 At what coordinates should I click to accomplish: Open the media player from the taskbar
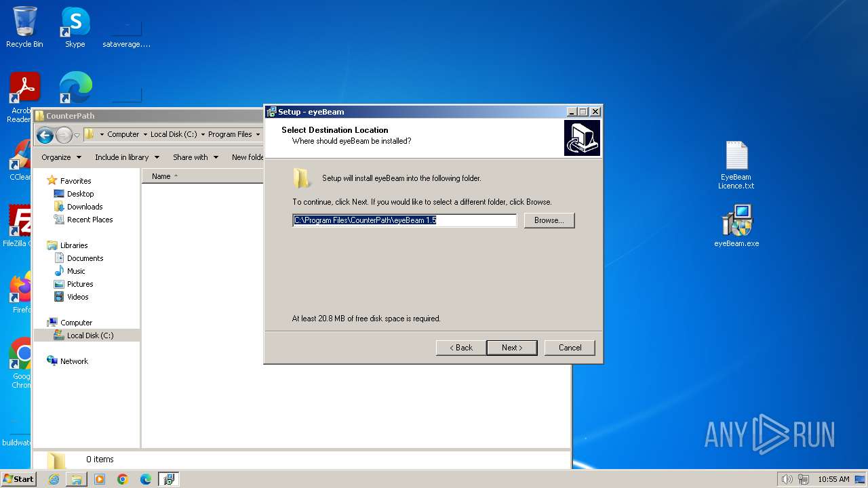point(100,479)
